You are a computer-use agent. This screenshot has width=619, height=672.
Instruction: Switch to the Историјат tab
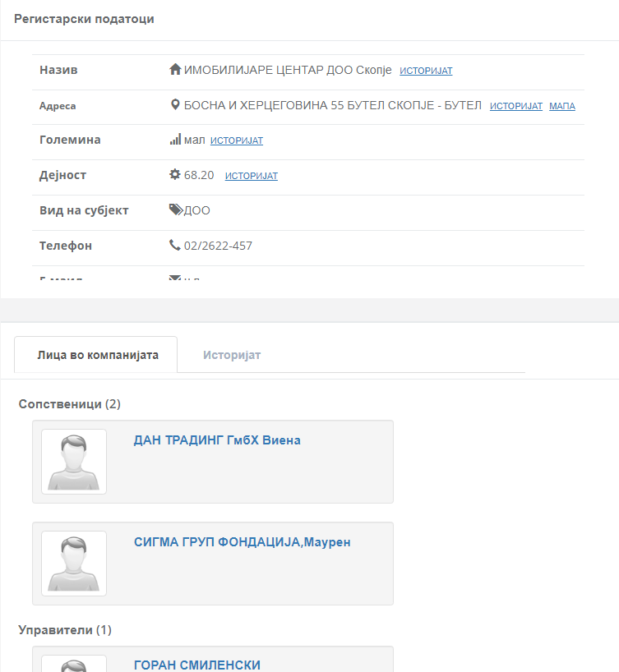[232, 355]
